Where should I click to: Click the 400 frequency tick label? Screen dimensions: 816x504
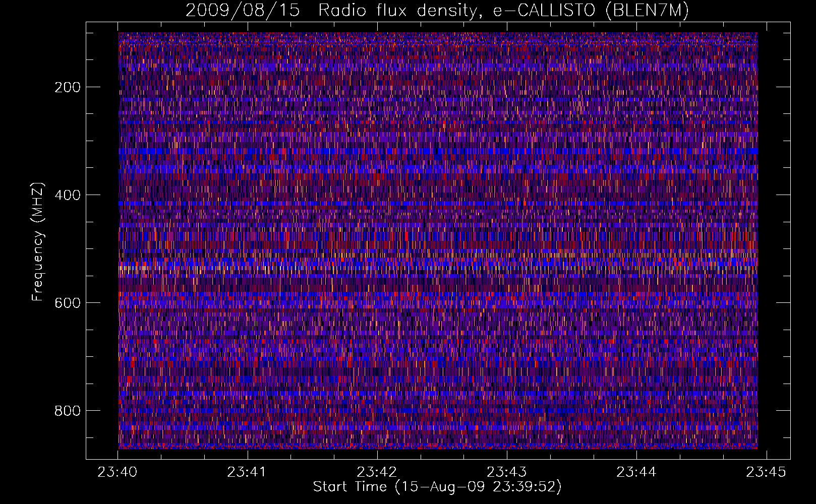pos(68,195)
